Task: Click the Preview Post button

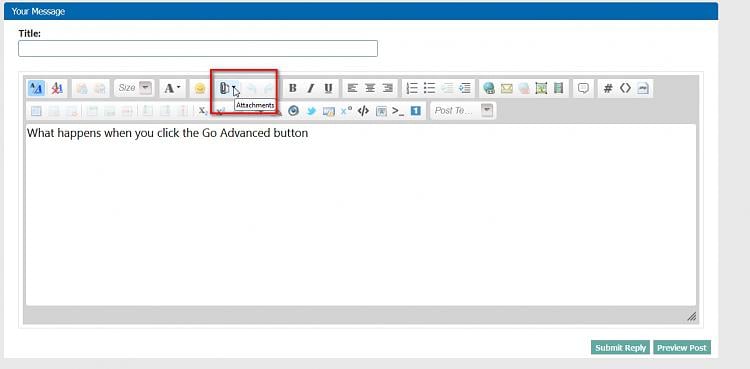Action: pos(682,347)
